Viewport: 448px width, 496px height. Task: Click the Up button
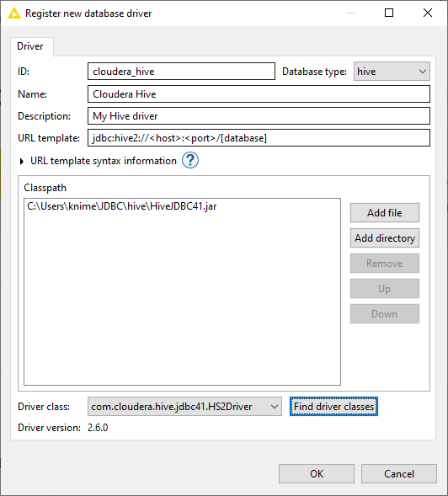pos(385,289)
